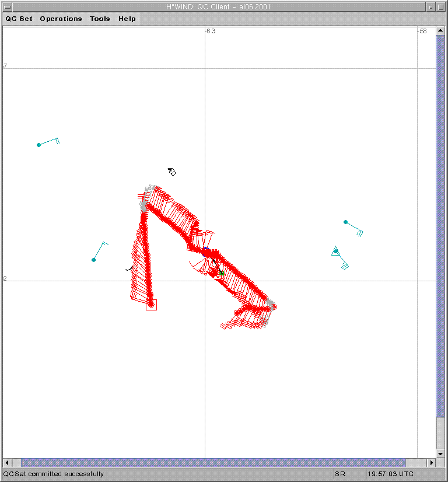Open the window menu button in title bar
The width and height of the screenshot is (448, 482).
(7, 6)
